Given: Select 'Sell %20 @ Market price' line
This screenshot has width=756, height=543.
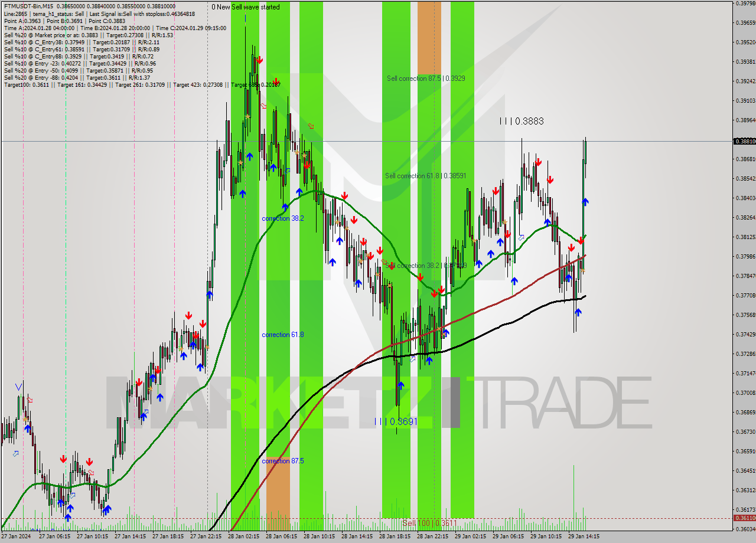Looking at the screenshot, I should point(88,35).
